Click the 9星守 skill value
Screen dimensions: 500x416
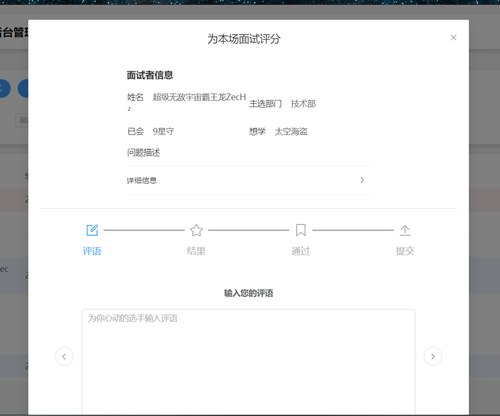[163, 132]
